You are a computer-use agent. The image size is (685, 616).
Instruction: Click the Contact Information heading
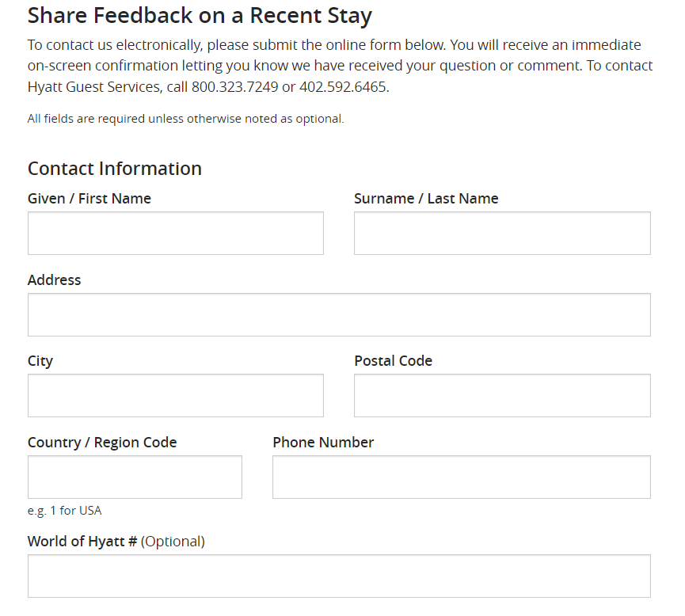click(x=114, y=169)
